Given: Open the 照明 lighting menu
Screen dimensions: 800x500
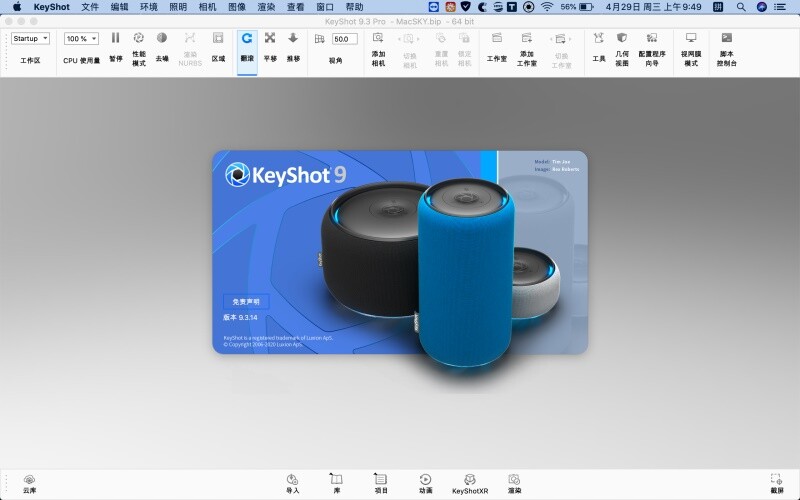Looking at the screenshot, I should tap(178, 7).
